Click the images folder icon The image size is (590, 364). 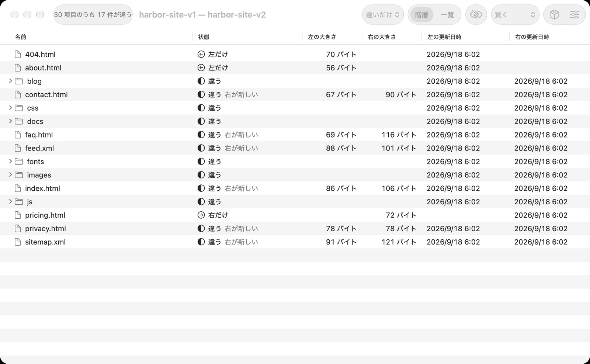19,175
